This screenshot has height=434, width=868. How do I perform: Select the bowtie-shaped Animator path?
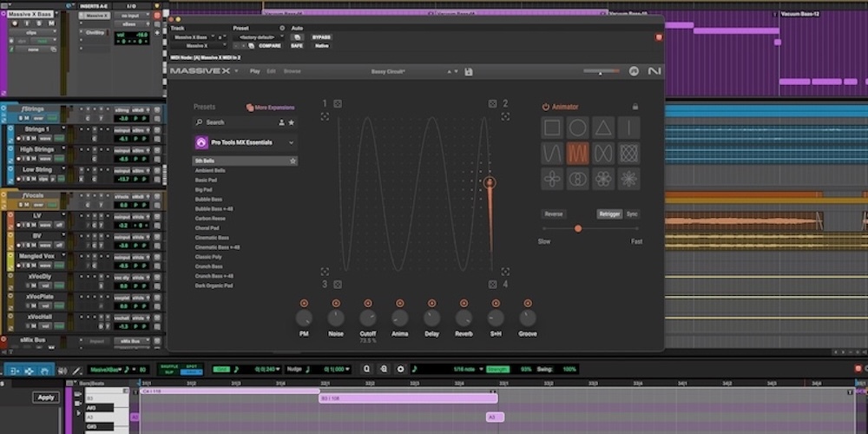(x=603, y=154)
